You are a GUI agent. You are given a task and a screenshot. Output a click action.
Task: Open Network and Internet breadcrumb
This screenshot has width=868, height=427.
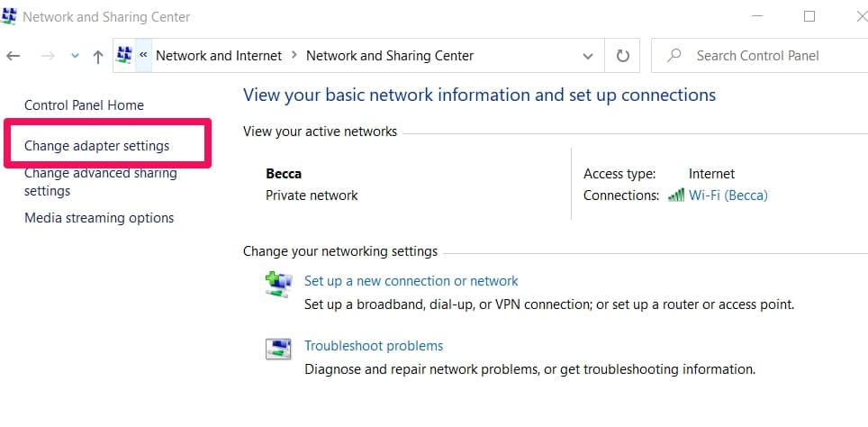click(x=219, y=56)
